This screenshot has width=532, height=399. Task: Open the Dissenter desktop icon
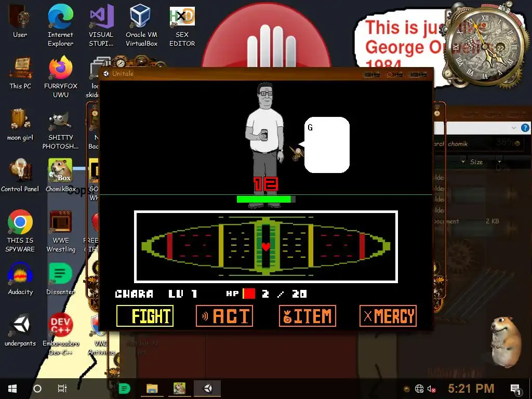click(60, 279)
